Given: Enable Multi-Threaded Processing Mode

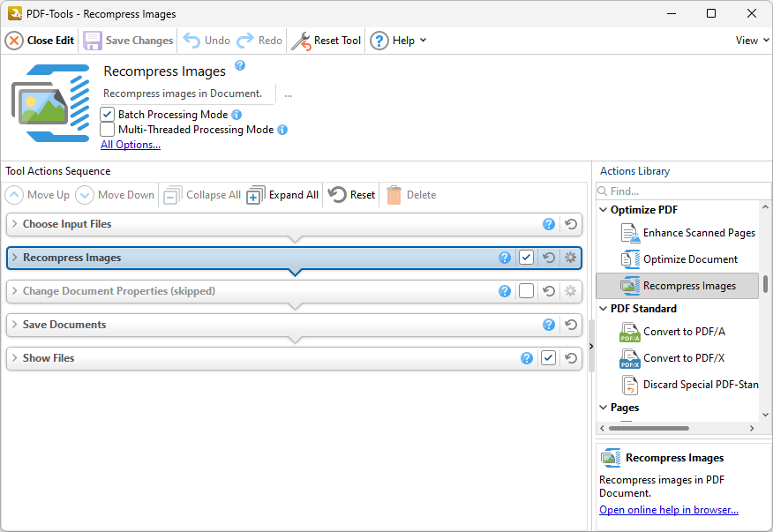Looking at the screenshot, I should coord(107,130).
